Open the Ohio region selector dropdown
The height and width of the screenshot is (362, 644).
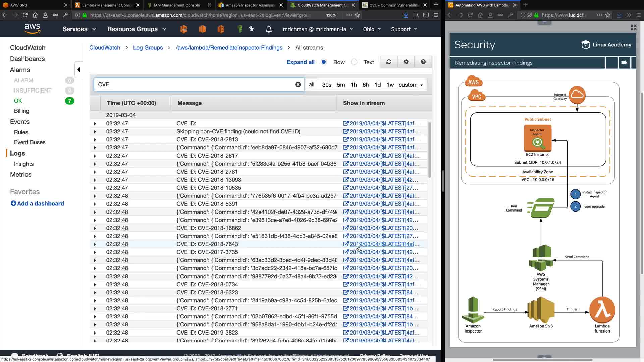[x=372, y=29]
